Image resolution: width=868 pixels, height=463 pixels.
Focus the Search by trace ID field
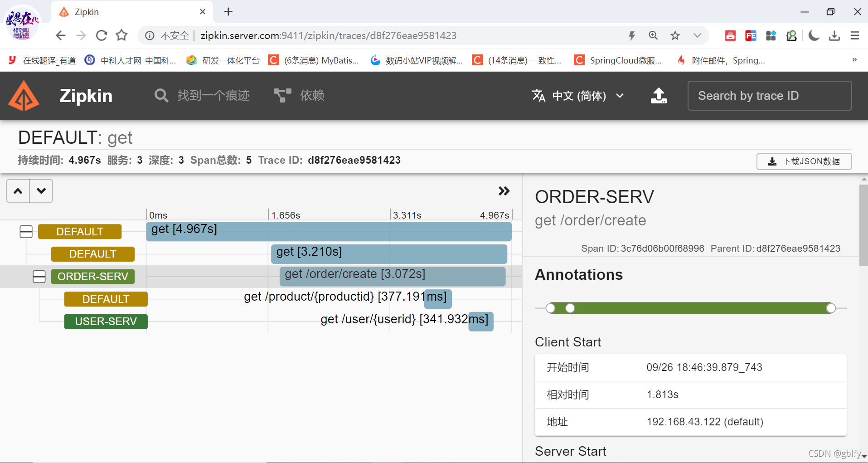769,96
